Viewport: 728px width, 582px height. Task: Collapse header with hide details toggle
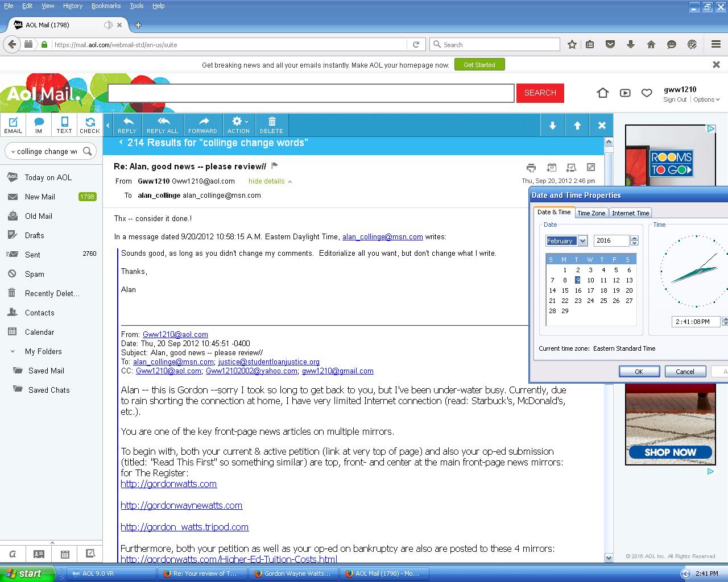(x=270, y=181)
